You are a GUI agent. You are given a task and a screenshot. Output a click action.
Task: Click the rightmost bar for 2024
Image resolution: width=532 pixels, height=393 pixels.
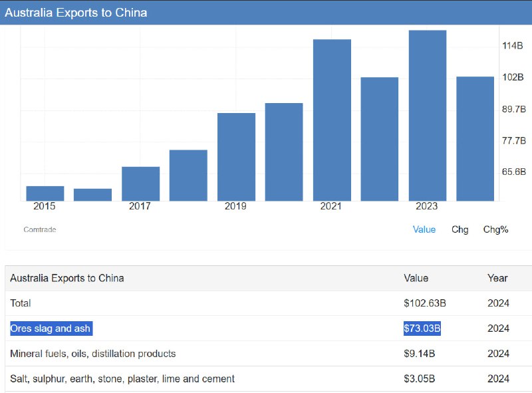(x=475, y=138)
